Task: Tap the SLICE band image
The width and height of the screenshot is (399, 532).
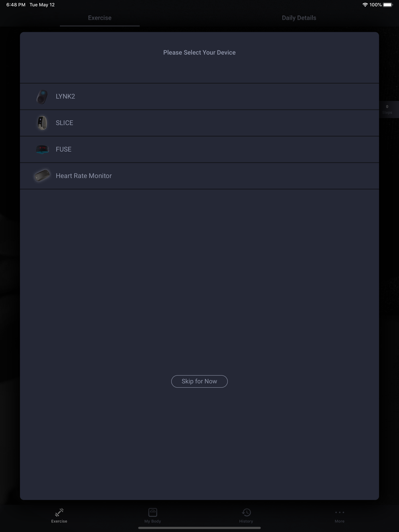Action: click(42, 123)
